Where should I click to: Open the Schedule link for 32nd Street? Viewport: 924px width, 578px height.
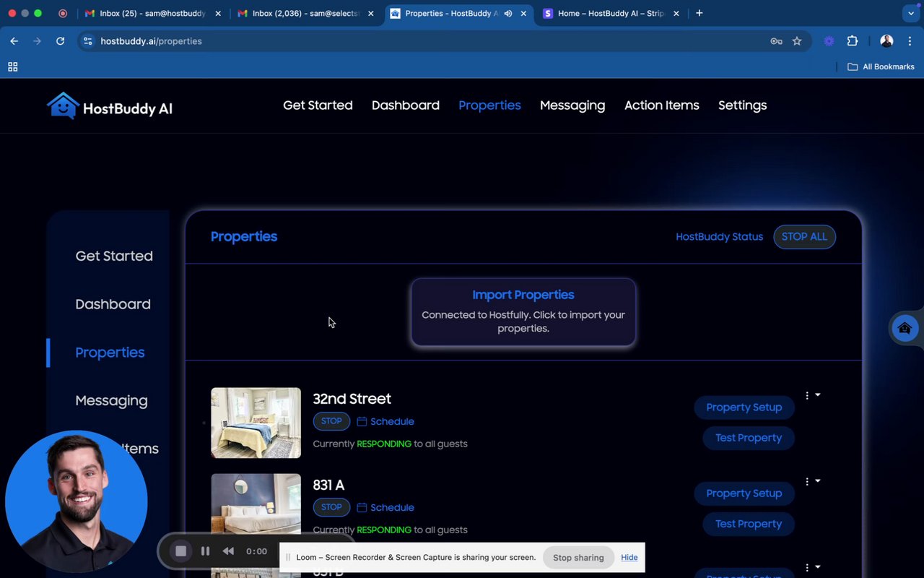pyautogui.click(x=392, y=422)
